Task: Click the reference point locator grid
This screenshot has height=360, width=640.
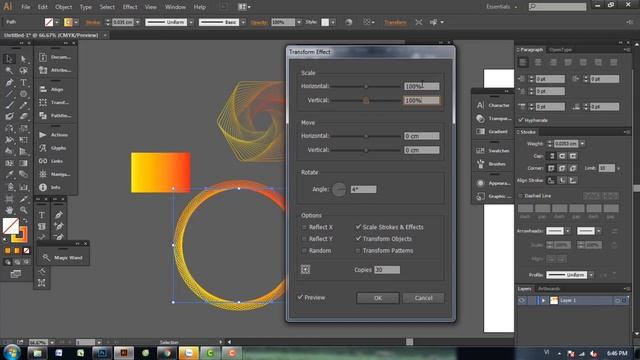Action: point(305,269)
